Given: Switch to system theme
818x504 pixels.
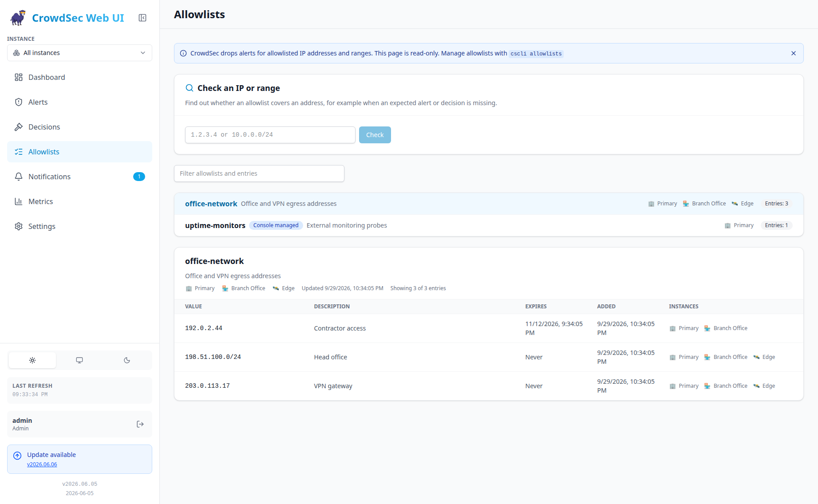Looking at the screenshot, I should point(79,360).
